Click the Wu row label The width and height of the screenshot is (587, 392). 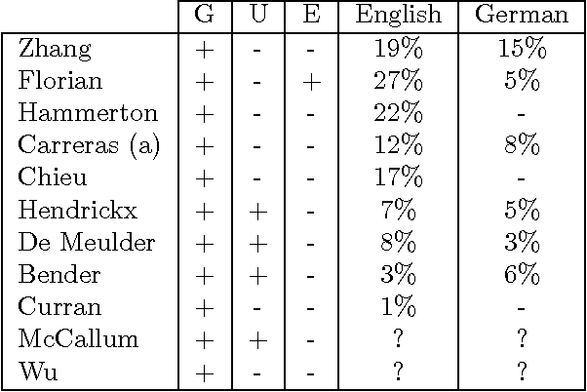[37, 372]
